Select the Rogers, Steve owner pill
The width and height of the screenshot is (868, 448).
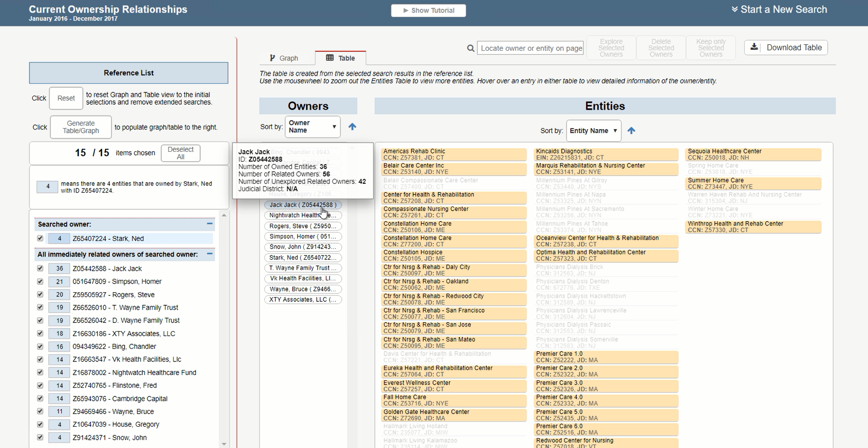(303, 226)
